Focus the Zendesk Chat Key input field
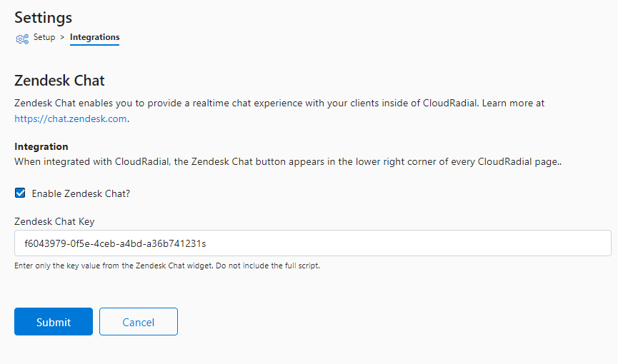Image resolution: width=618 pixels, height=364 pixels. pyautogui.click(x=312, y=243)
